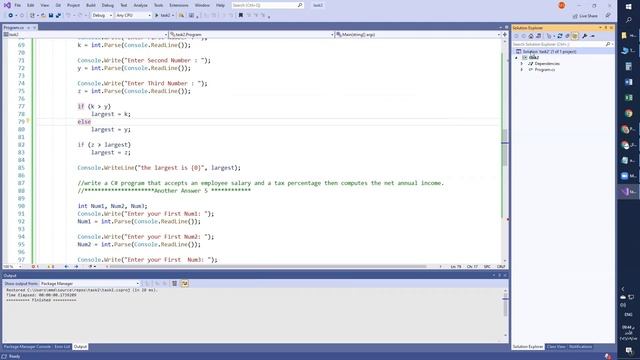Image resolution: width=640 pixels, height=360 pixels.
Task: Open the Show output from dropdown
Action: point(89,283)
